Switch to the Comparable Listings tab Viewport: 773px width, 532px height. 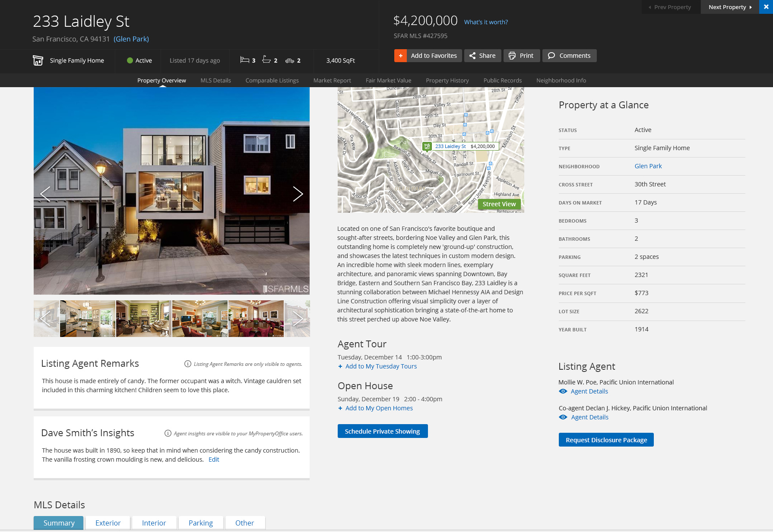[x=272, y=80]
